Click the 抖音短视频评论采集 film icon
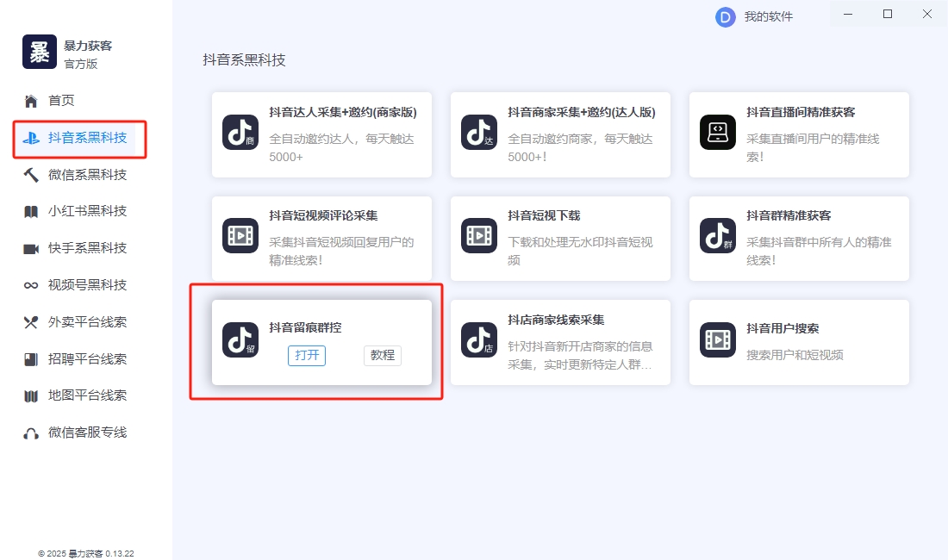The height and width of the screenshot is (560, 948). (x=240, y=235)
